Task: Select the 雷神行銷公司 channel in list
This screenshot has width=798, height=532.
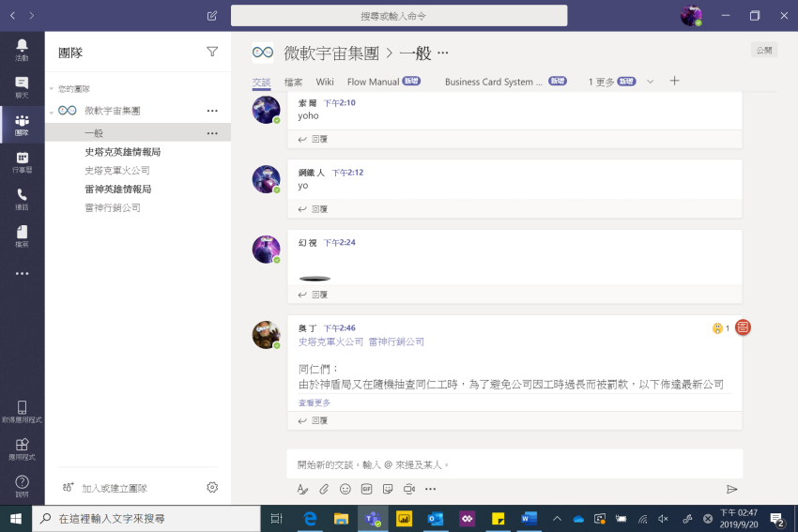Action: (113, 208)
